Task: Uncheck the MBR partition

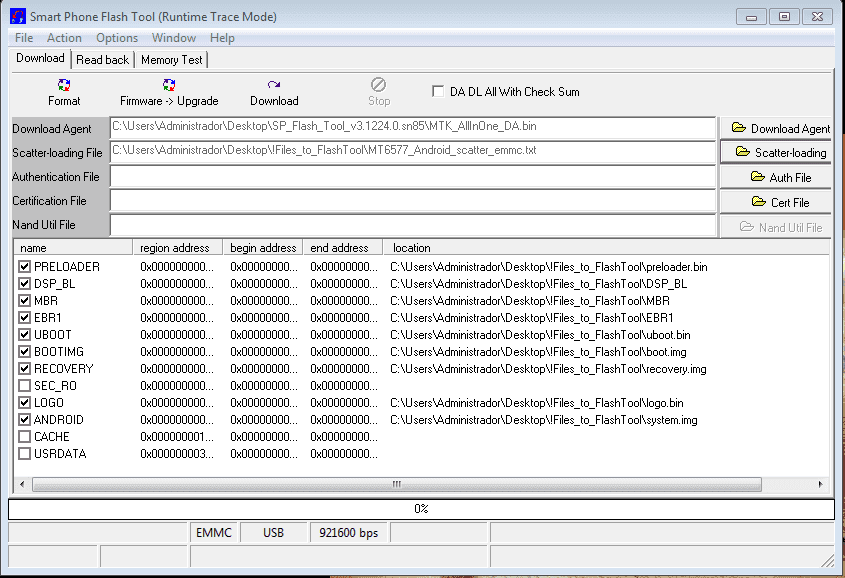Action: [24, 301]
